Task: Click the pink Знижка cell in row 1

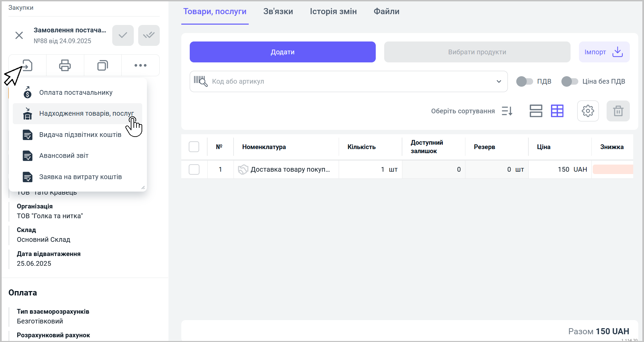Action: (x=613, y=169)
